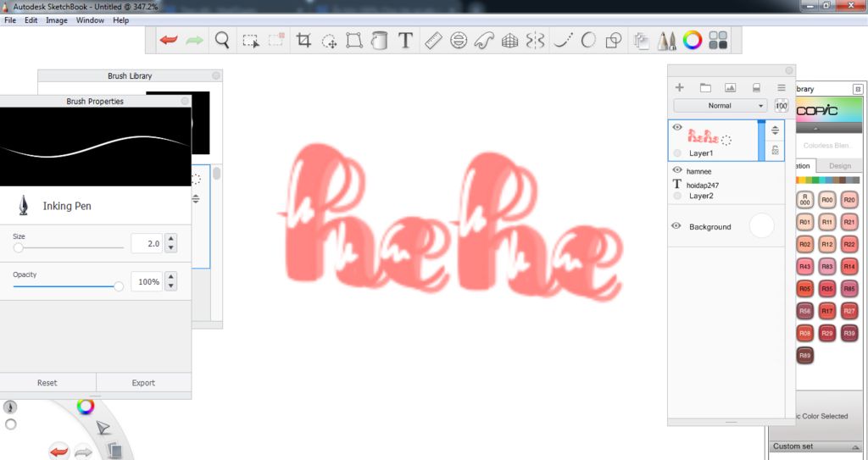Select the Predictive Stroke tool
Viewport: 868px width, 460px height.
coord(588,41)
